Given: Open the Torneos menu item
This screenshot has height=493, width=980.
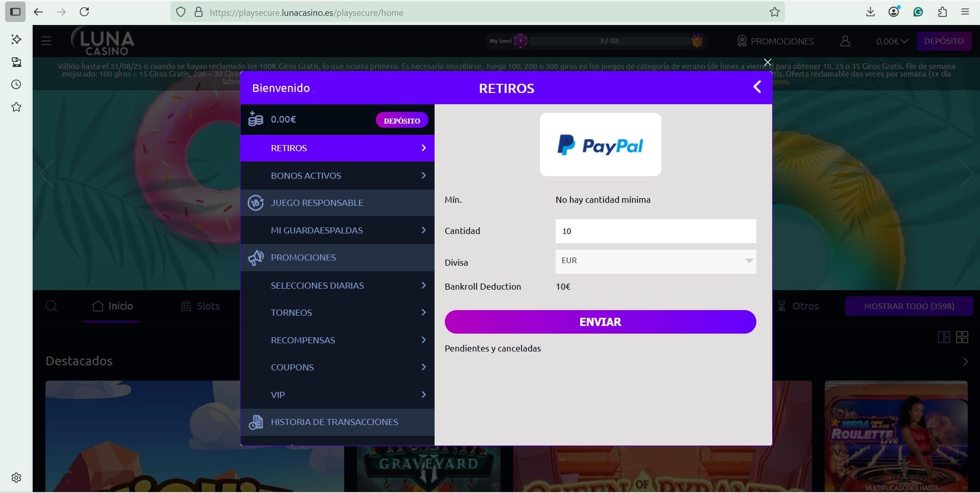Looking at the screenshot, I should pyautogui.click(x=337, y=313).
